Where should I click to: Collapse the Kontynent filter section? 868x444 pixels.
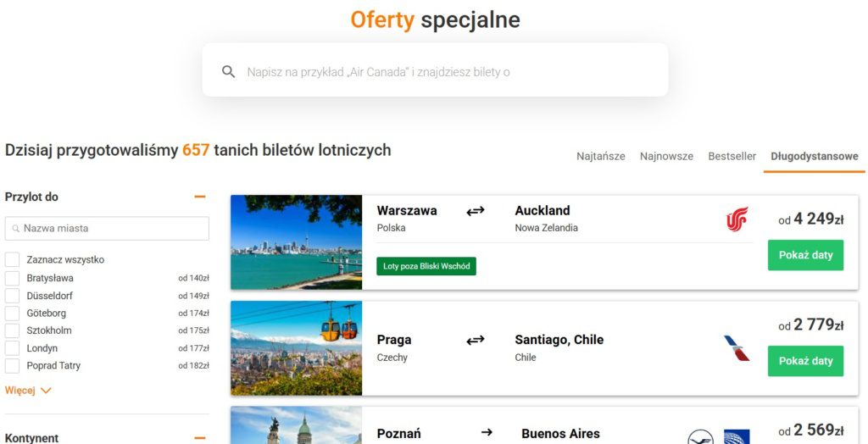tap(200, 438)
